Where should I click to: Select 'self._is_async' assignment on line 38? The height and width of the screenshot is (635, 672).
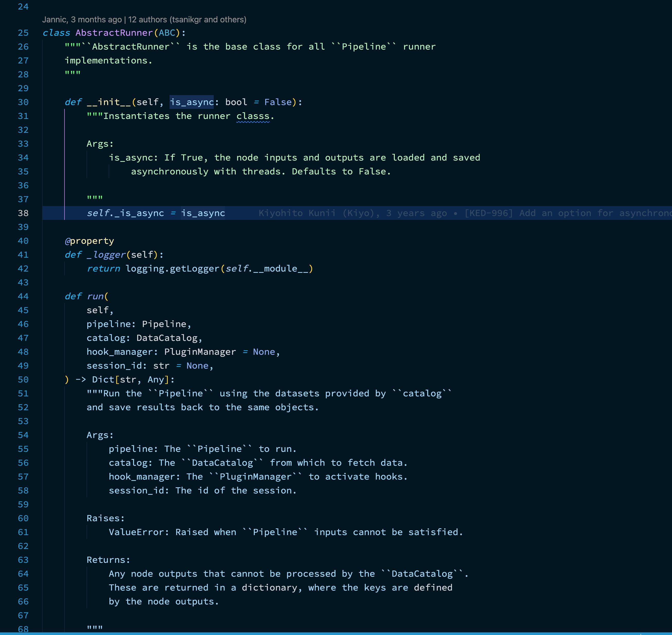[125, 213]
